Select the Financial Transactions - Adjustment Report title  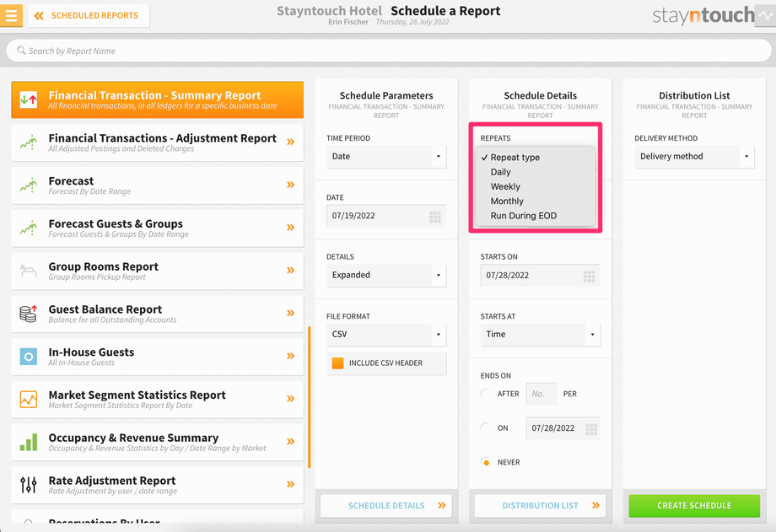click(x=162, y=138)
